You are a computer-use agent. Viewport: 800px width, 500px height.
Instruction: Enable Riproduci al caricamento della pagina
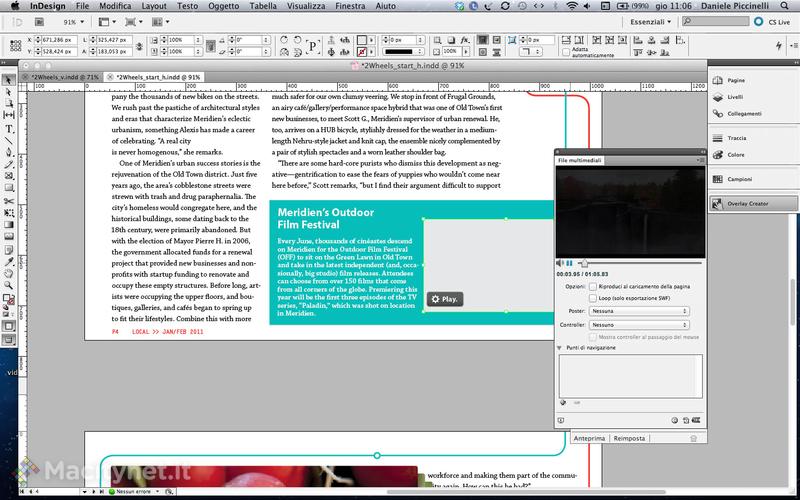[x=594, y=286]
